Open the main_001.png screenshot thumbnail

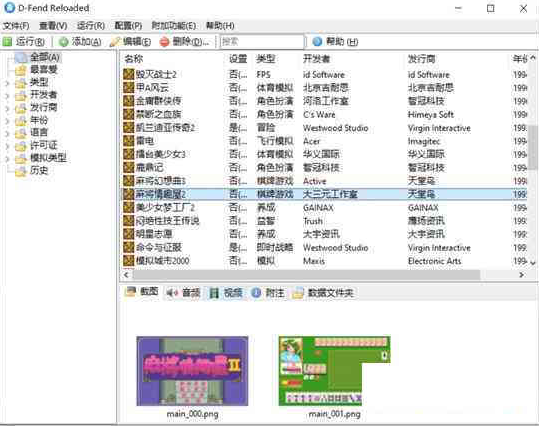(334, 371)
